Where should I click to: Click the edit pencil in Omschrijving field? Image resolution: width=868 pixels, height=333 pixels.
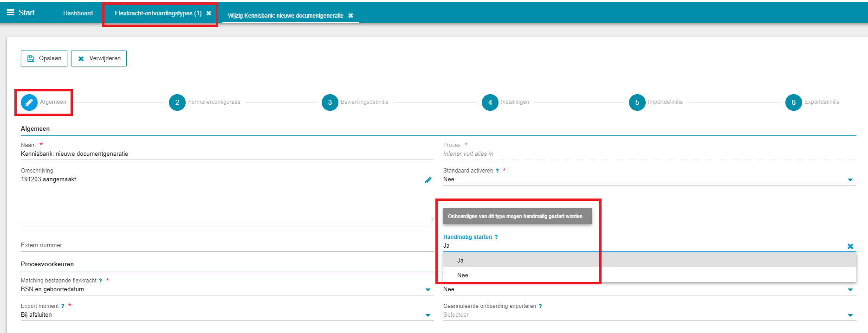(x=428, y=180)
